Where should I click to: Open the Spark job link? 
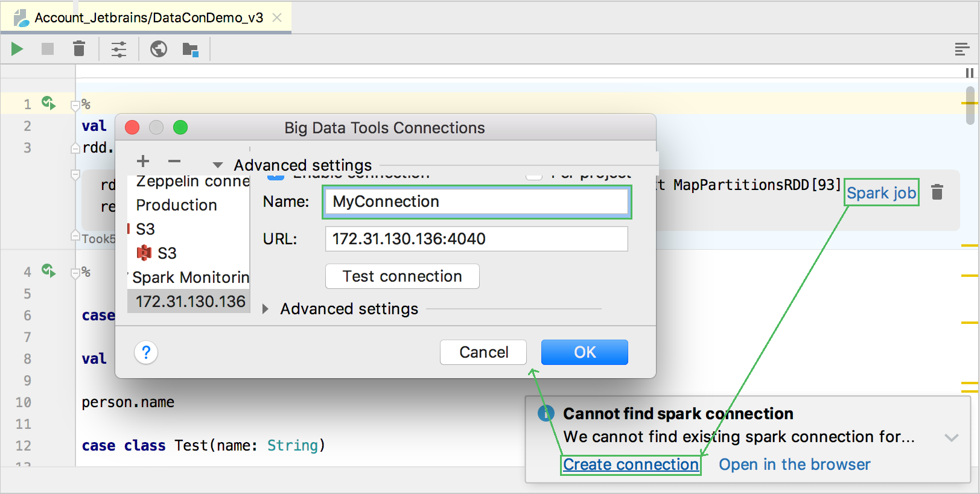pyautogui.click(x=881, y=193)
